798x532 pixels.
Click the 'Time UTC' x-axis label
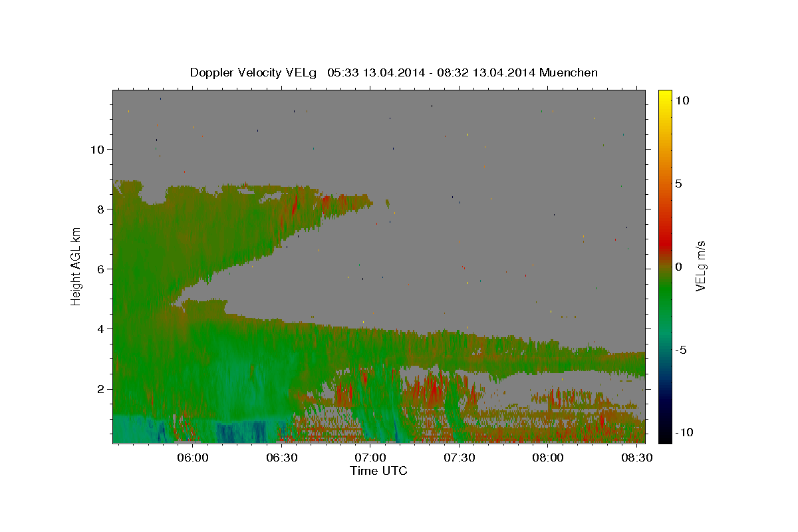[x=378, y=471]
